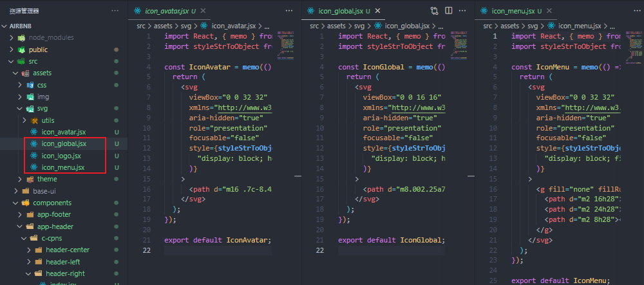Viewport: 644px width, 285px height.
Task: Click the css folder icon
Action: pos(30,85)
